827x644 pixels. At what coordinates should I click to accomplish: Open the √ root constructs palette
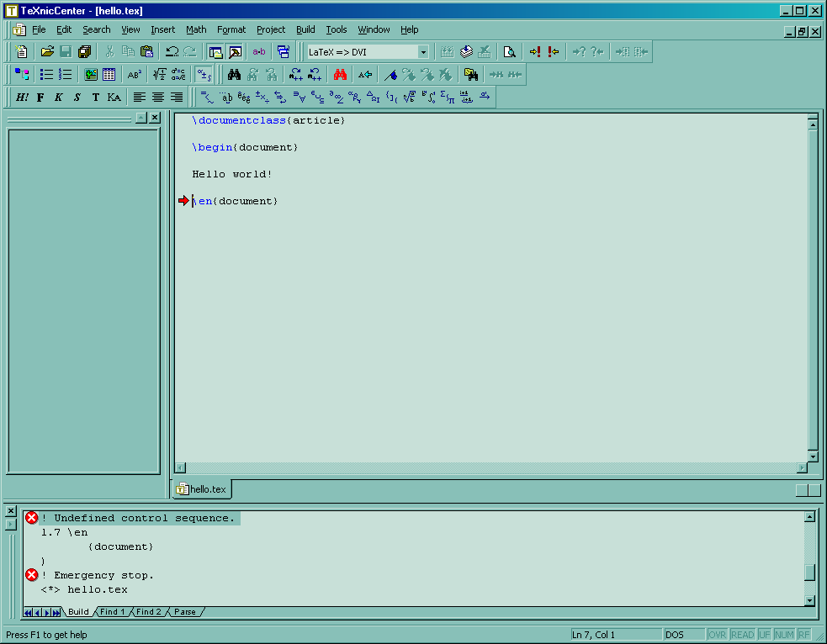(x=410, y=97)
